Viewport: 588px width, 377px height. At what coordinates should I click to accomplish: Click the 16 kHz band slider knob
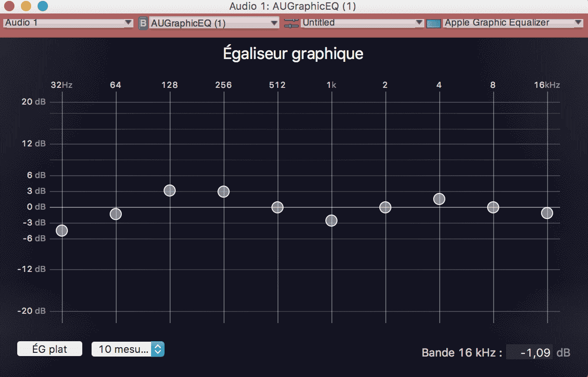pos(547,213)
